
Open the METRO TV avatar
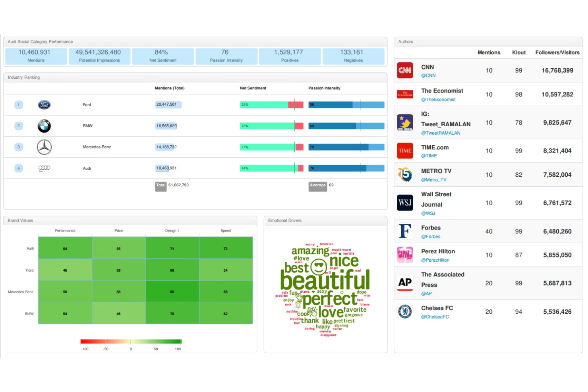405,174
